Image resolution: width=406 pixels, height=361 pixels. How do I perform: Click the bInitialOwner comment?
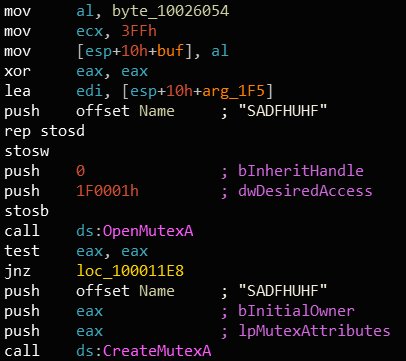point(296,311)
